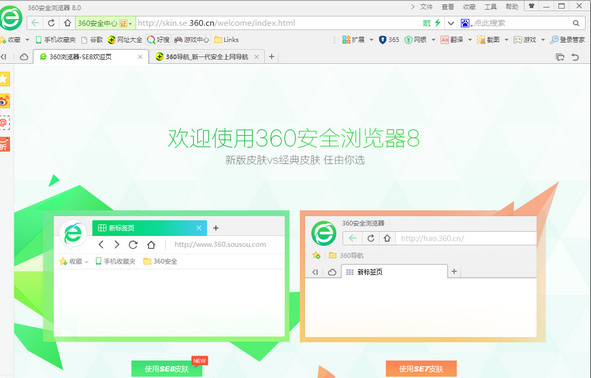The image size is (591, 378).
Task: Open the Links bookmark folder
Action: point(227,40)
